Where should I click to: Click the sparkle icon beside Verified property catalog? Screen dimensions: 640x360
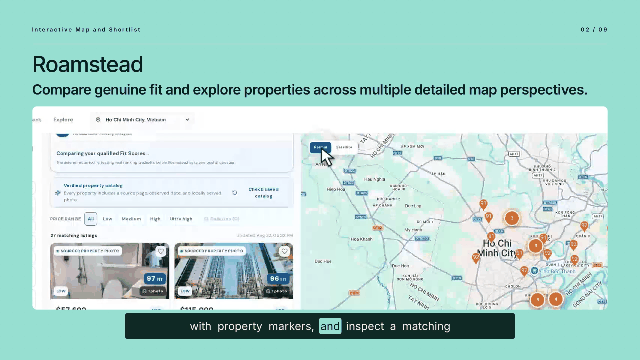click(x=58, y=193)
